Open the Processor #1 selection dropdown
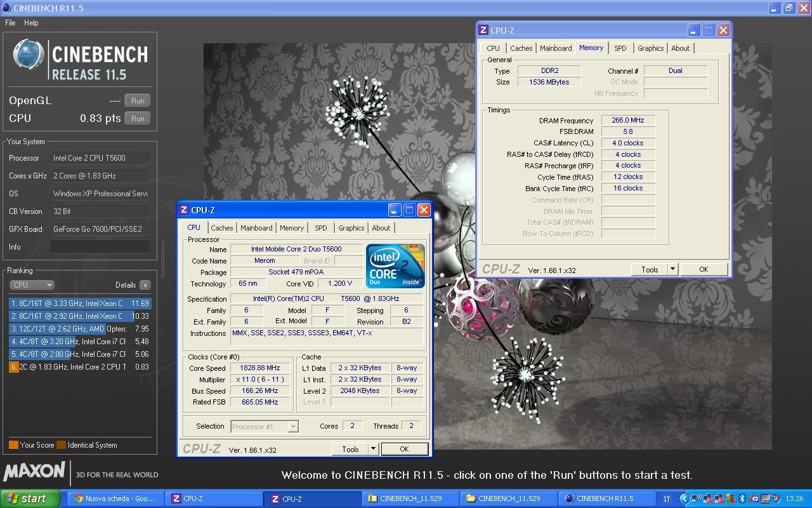The height and width of the screenshot is (508, 812). (x=265, y=427)
